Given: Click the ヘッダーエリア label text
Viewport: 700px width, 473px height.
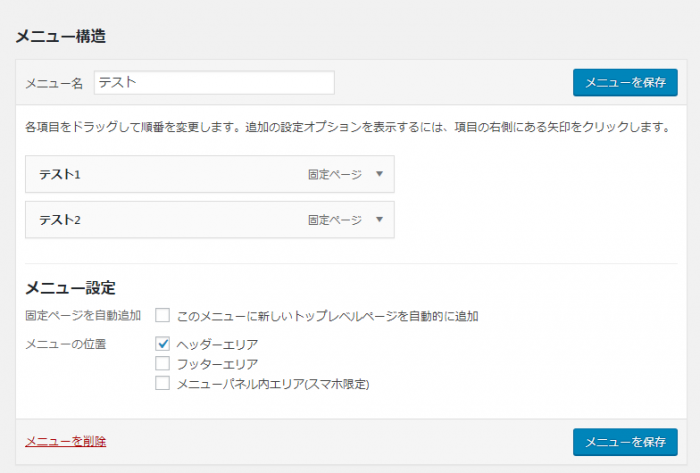Looking at the screenshot, I should click(x=217, y=344).
